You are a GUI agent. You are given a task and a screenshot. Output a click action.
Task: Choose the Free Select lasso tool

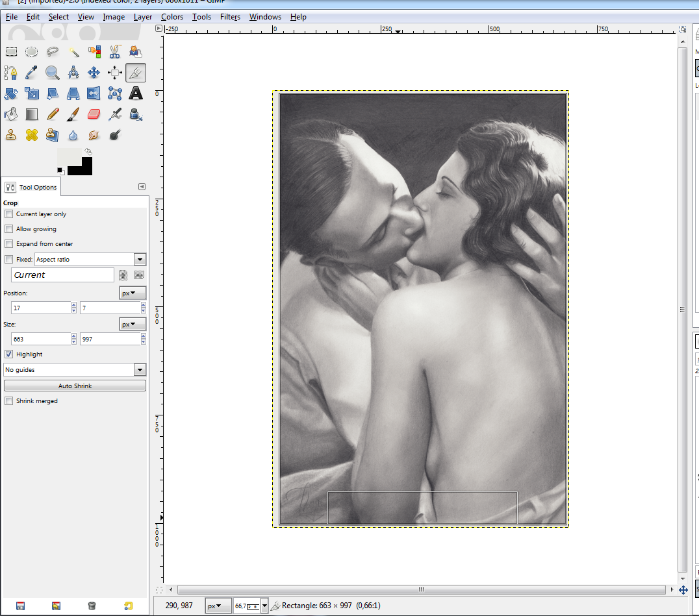click(53, 52)
